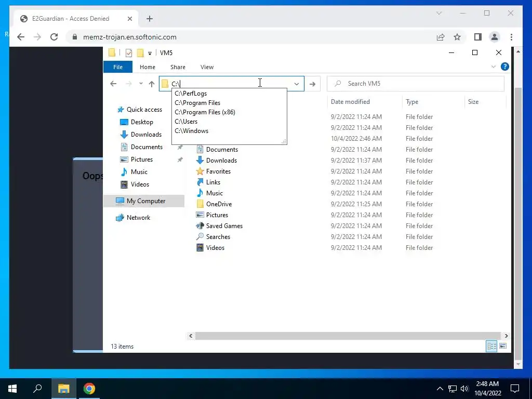
Task: Go up one folder level
Action: click(152, 84)
